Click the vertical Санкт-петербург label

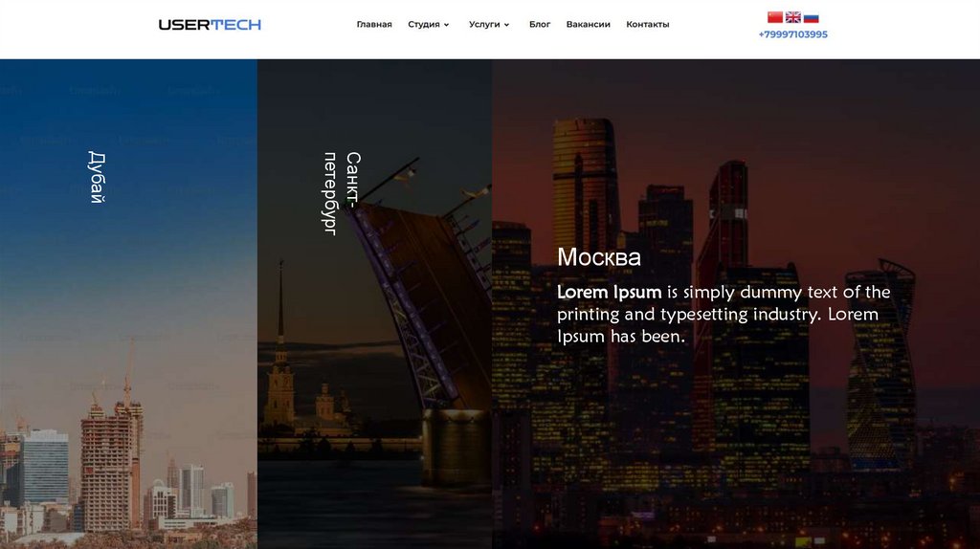[x=342, y=193]
